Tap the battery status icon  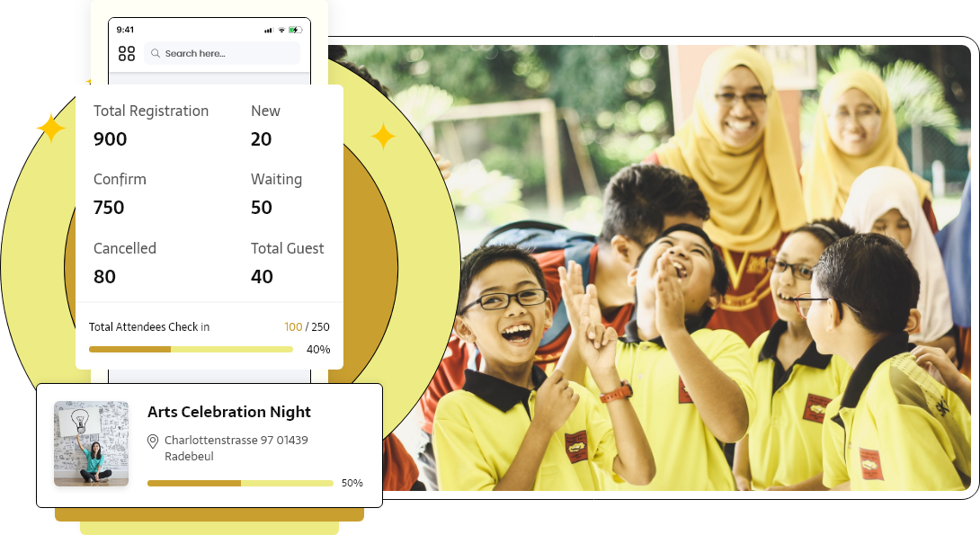coord(295,30)
